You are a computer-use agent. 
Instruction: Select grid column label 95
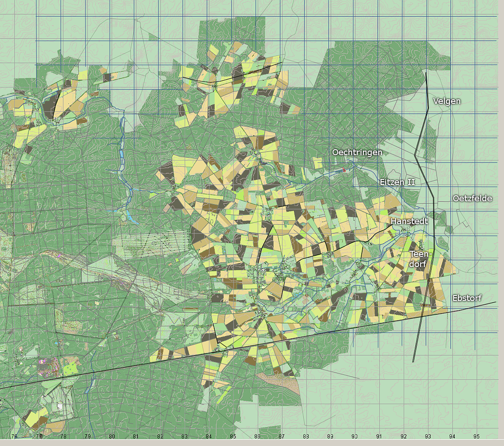pyautogui.click(x=476, y=437)
